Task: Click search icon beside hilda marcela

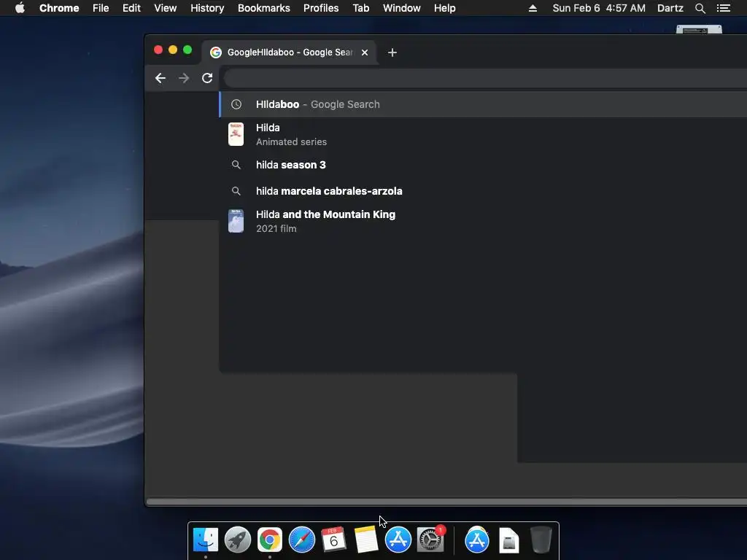Action: [236, 191]
